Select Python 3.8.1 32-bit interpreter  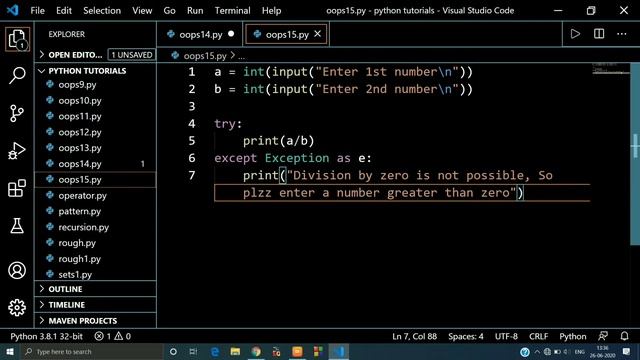(x=47, y=336)
